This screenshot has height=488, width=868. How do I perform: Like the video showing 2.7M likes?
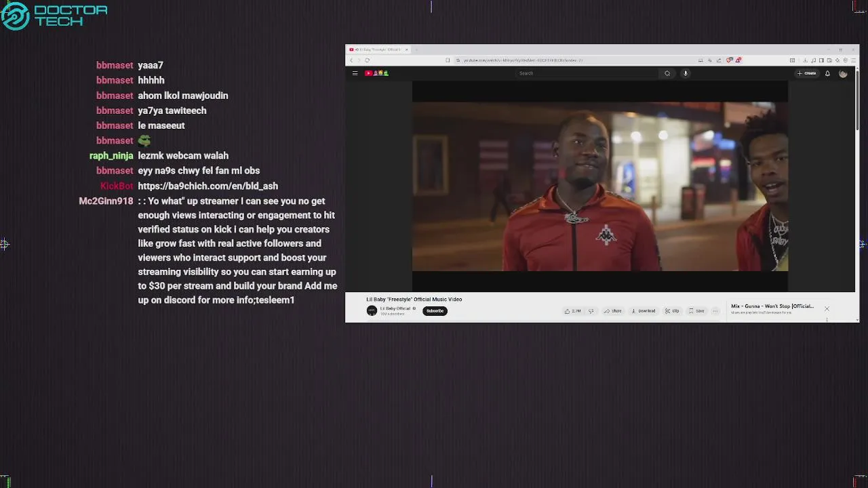coord(573,311)
